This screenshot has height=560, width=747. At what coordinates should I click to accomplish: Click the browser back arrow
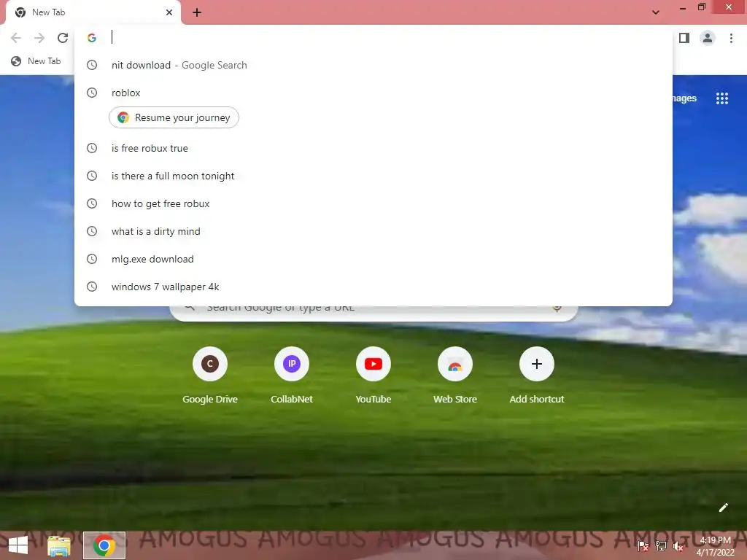pyautogui.click(x=16, y=38)
